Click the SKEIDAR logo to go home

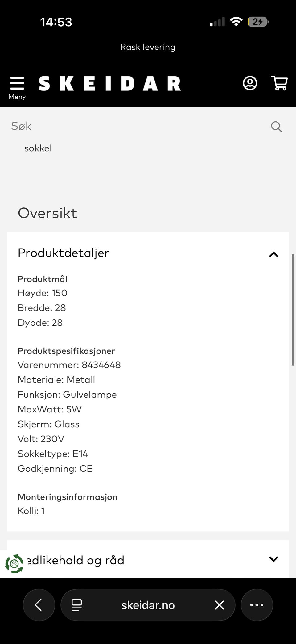[x=109, y=83]
